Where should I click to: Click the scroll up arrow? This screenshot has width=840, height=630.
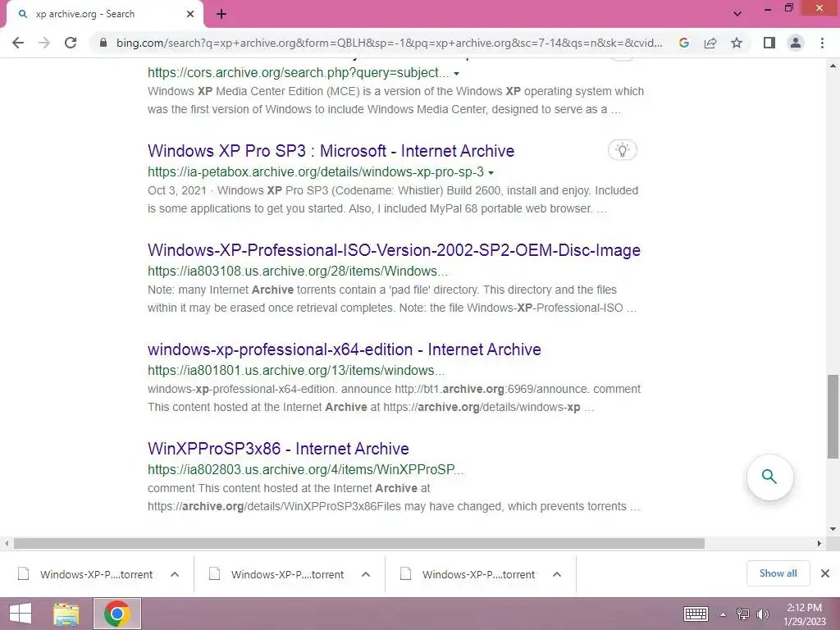(x=833, y=66)
